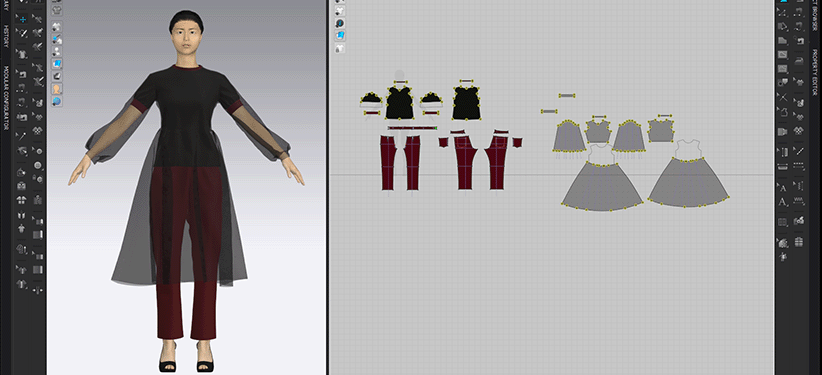Screen dimensions: 822x375
Task: Open the Property Editor side tab
Action: click(x=815, y=73)
